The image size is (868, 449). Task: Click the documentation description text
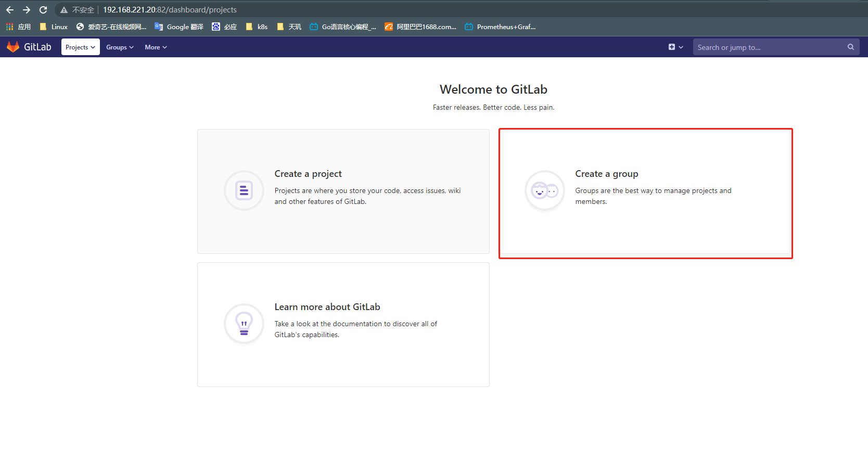tap(356, 329)
